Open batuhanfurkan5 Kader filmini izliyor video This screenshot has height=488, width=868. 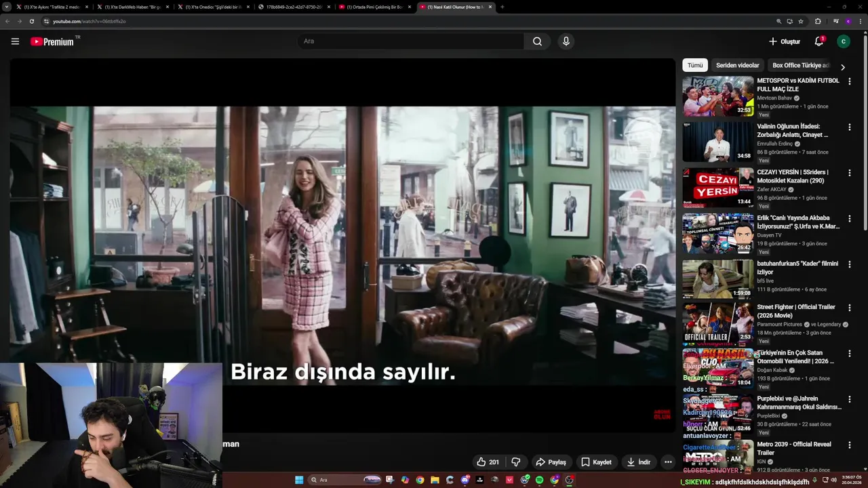pos(797,268)
